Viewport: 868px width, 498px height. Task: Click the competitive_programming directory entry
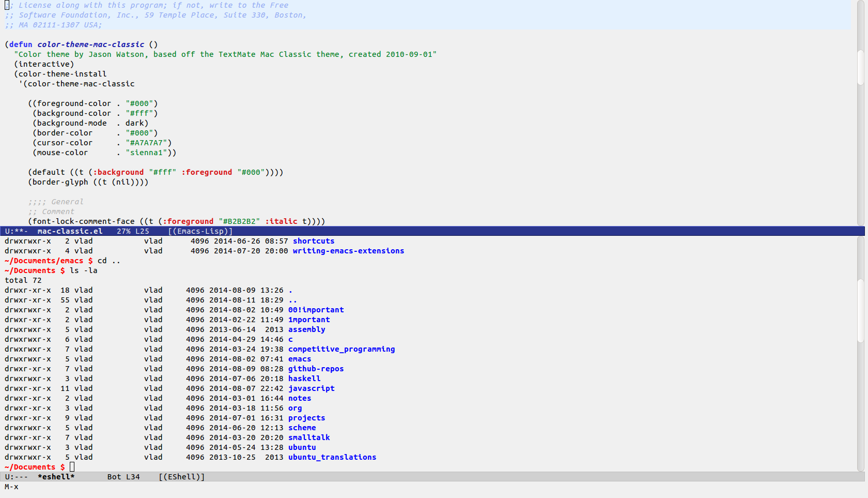pos(341,349)
